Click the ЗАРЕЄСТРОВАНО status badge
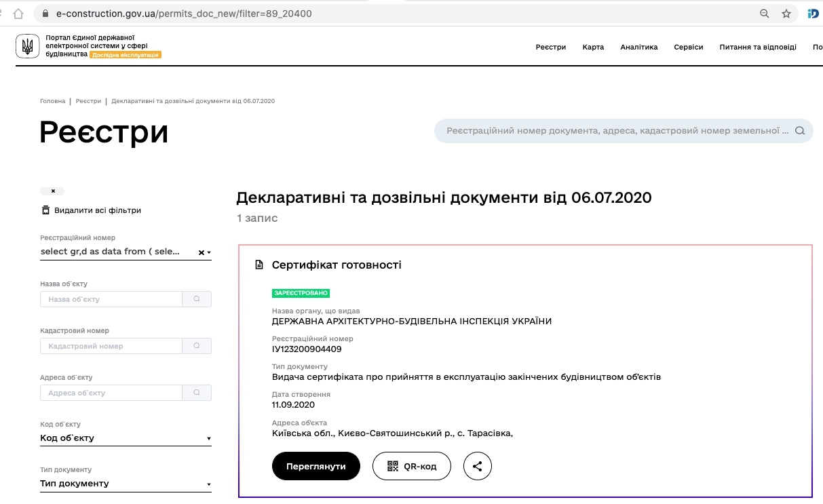Screen dimensions: 823x504 pos(301,293)
